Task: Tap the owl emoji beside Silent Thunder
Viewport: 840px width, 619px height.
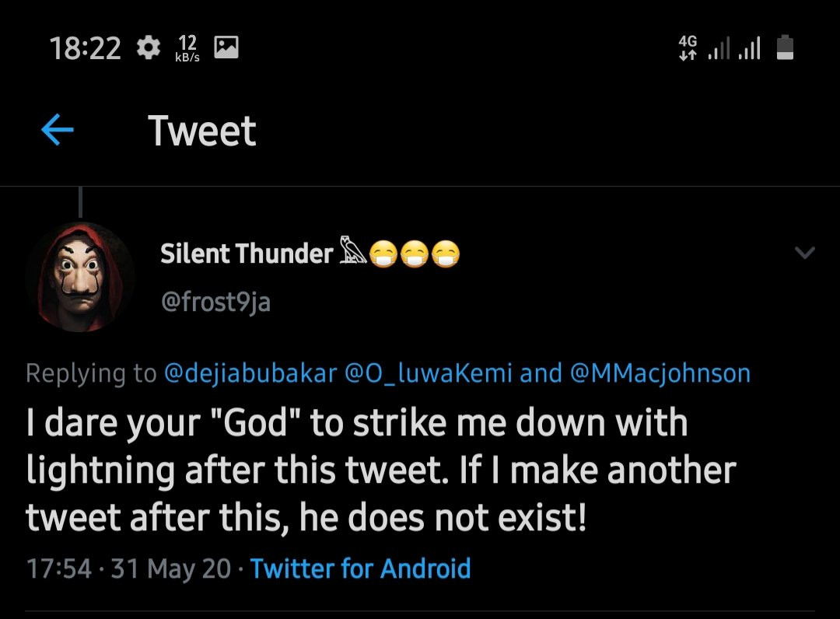Action: 350,252
